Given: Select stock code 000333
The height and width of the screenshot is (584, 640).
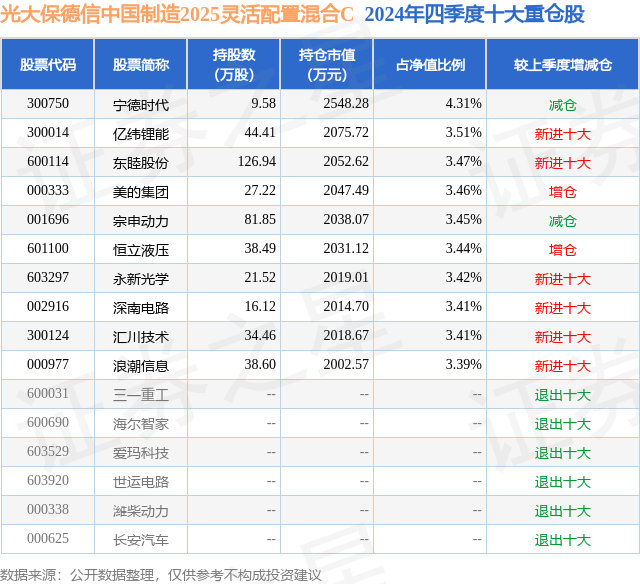Looking at the screenshot, I should (x=48, y=191).
